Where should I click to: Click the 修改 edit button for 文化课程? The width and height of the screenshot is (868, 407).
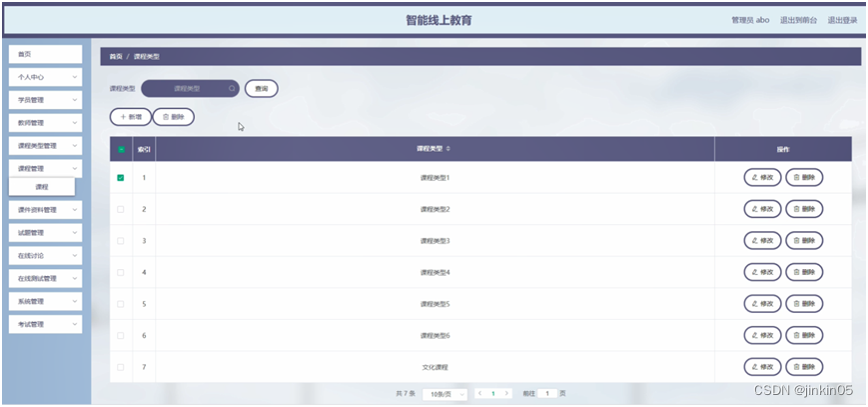click(762, 367)
